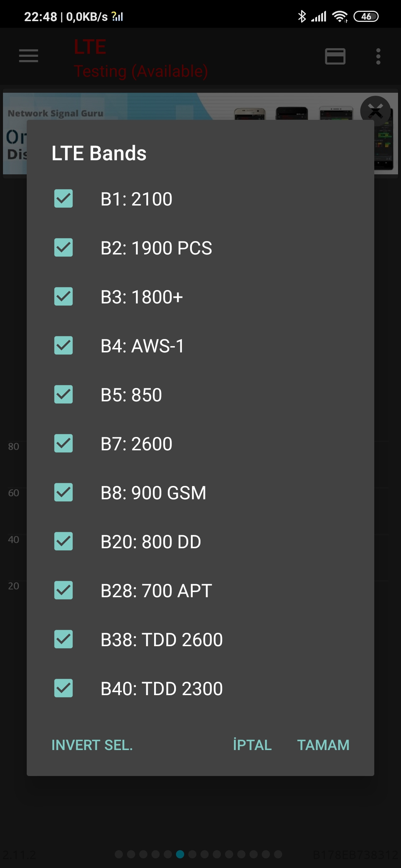The image size is (401, 868).
Task: Select the highlighted page indicator dot
Action: coord(180,854)
